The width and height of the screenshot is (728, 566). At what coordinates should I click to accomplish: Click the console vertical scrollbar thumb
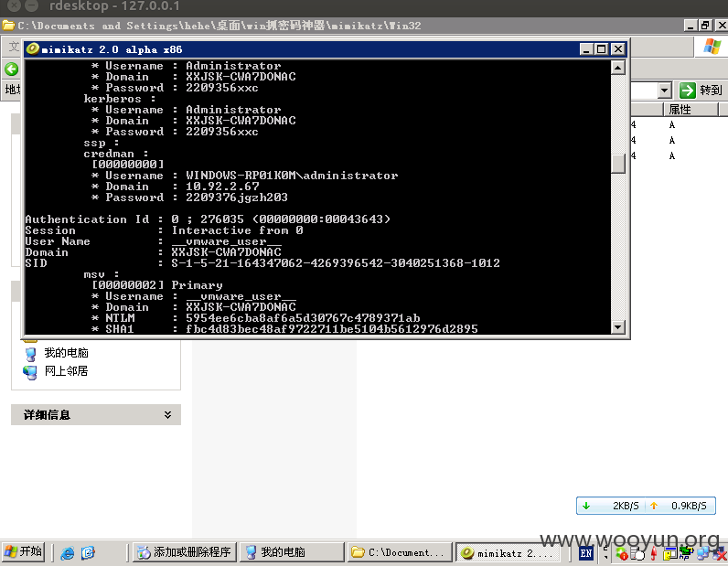click(x=617, y=164)
